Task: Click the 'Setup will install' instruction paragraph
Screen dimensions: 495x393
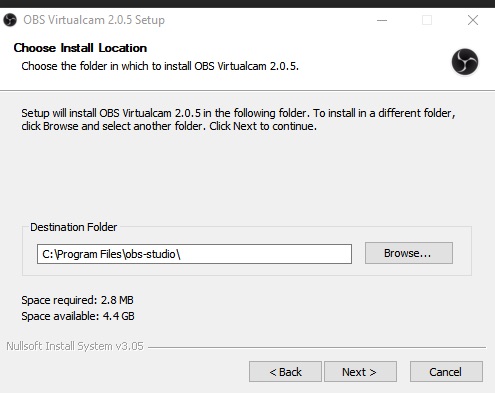Action: pos(238,119)
